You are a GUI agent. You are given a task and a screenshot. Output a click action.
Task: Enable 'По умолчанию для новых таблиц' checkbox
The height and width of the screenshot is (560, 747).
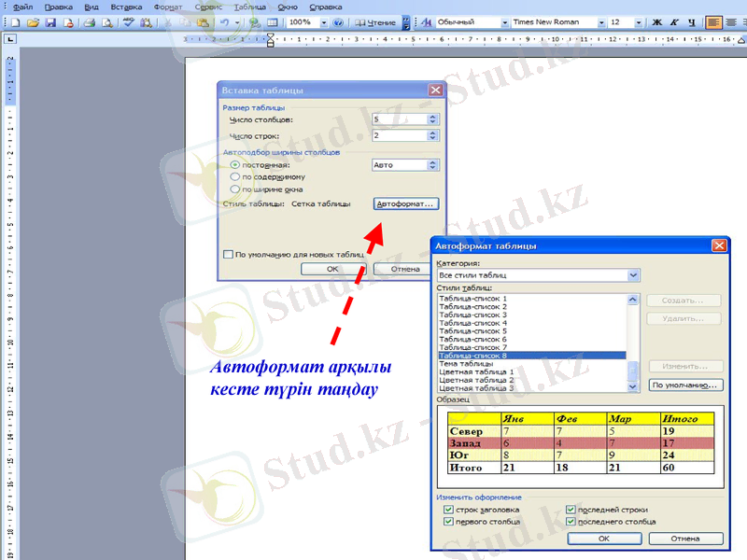(228, 254)
